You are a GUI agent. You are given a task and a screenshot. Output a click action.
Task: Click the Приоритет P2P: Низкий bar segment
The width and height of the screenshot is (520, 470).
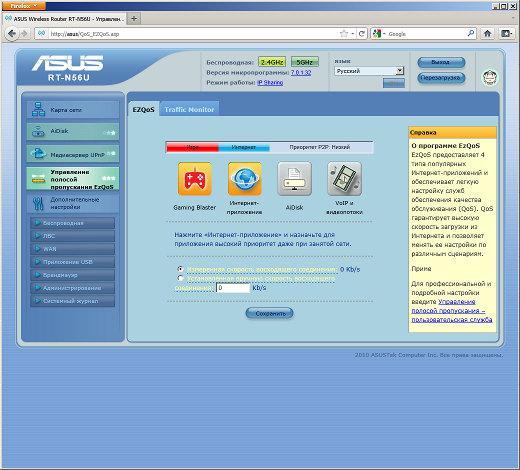coord(321,147)
